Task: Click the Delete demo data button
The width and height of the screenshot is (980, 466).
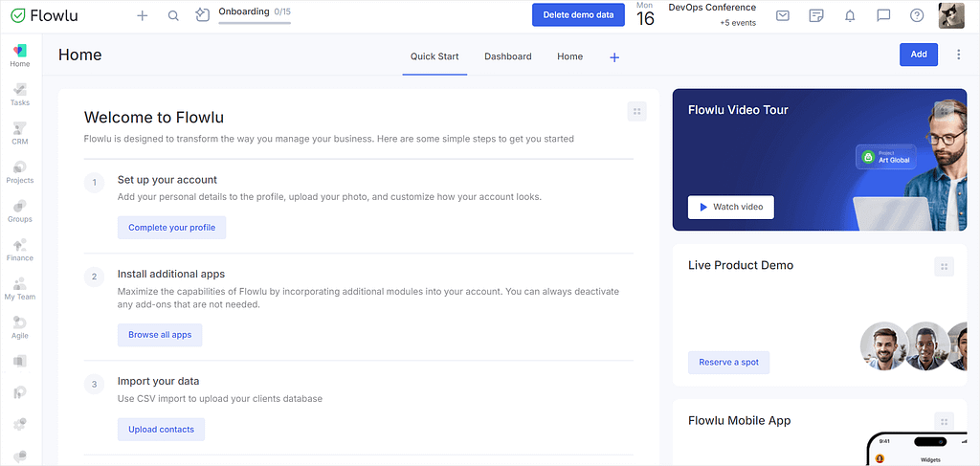Action: (x=578, y=15)
